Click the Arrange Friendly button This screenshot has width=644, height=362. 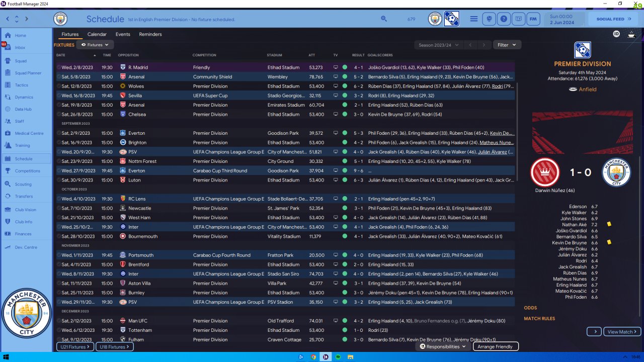click(495, 346)
